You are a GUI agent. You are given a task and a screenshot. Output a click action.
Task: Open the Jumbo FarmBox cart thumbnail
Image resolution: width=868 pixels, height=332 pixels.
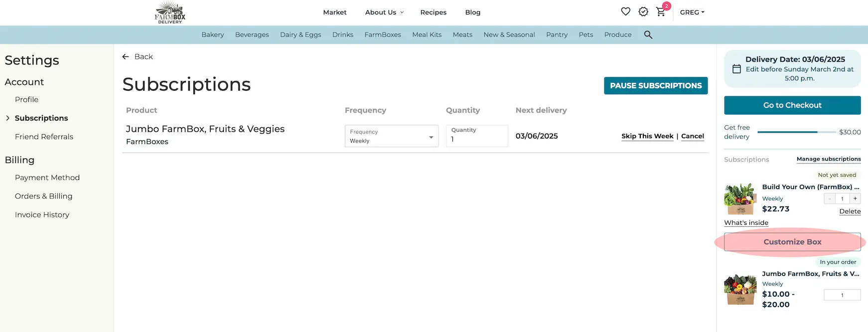tap(740, 290)
